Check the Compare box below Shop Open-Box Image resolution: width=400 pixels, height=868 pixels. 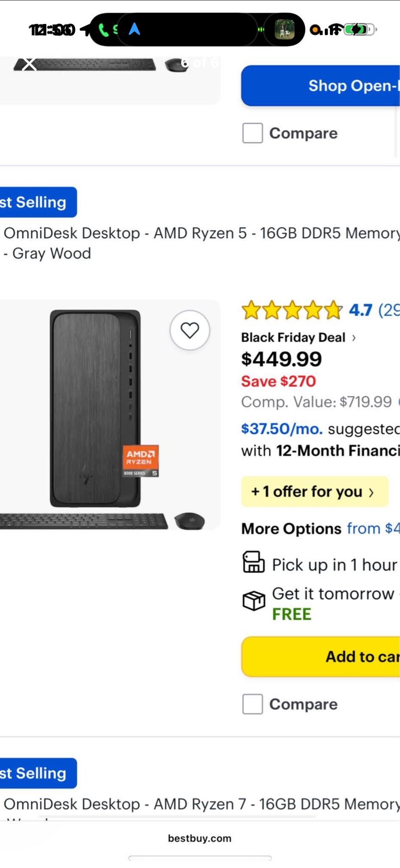252,133
